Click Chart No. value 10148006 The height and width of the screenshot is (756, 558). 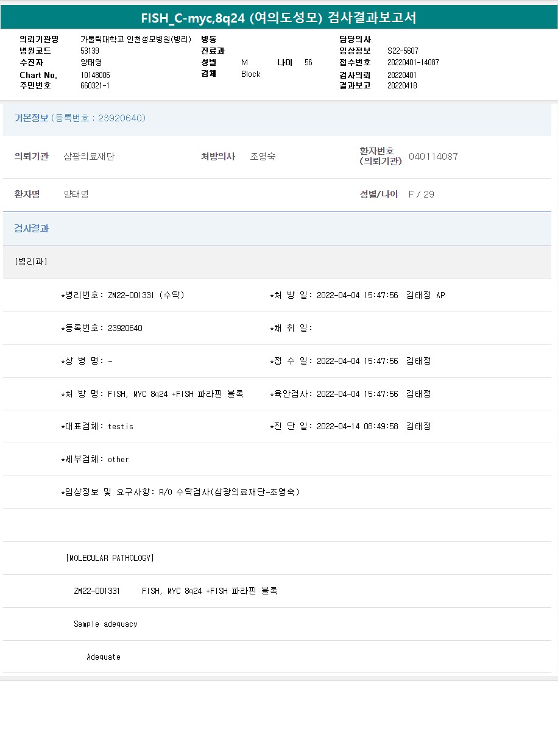(x=95, y=75)
